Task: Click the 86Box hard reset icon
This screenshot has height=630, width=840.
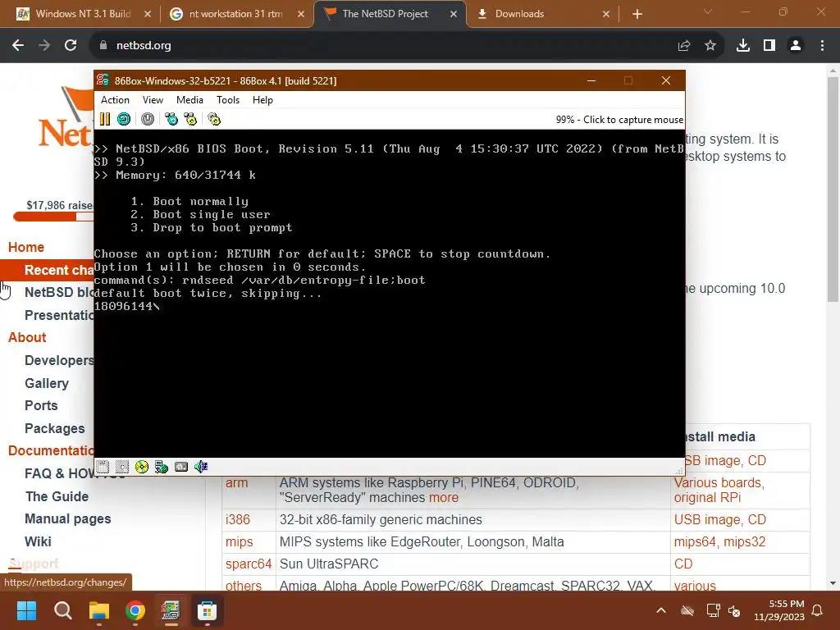Action: coord(124,119)
